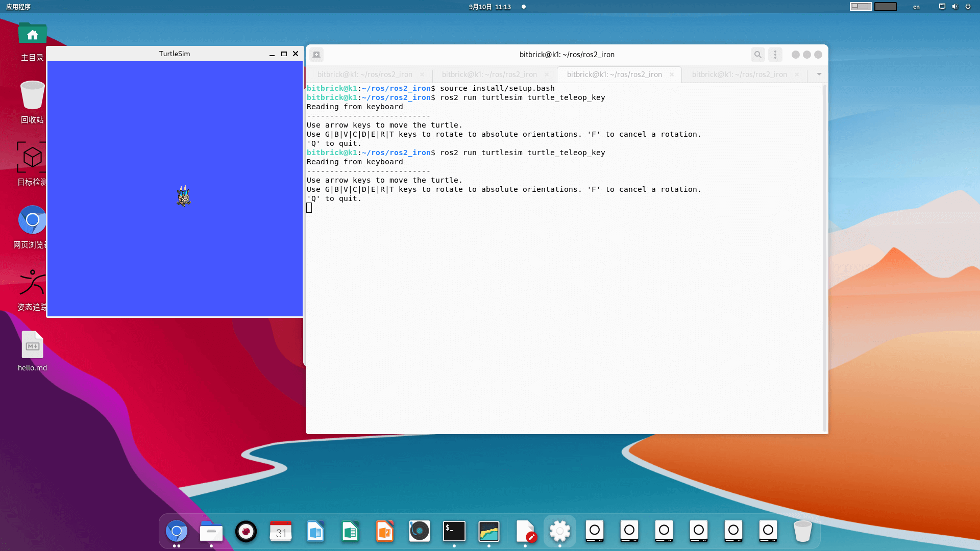
Task: Open the settings gear in the dock
Action: 560,531
